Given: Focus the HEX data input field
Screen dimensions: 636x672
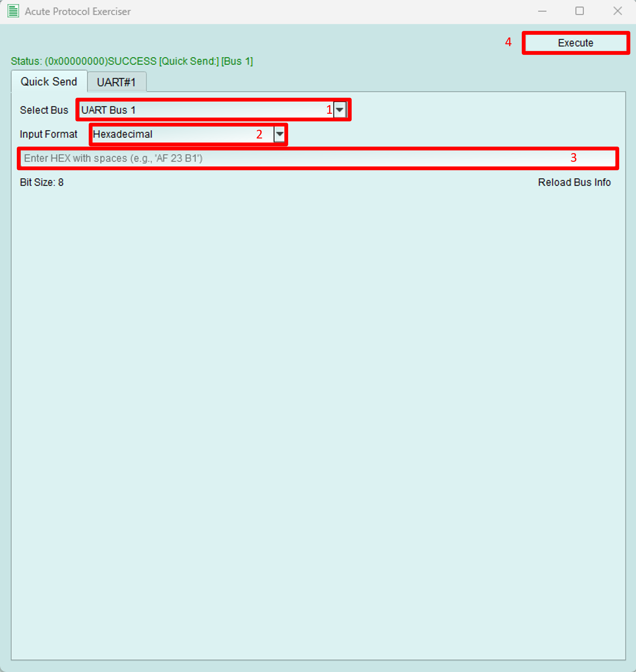Looking at the screenshot, I should (x=318, y=158).
